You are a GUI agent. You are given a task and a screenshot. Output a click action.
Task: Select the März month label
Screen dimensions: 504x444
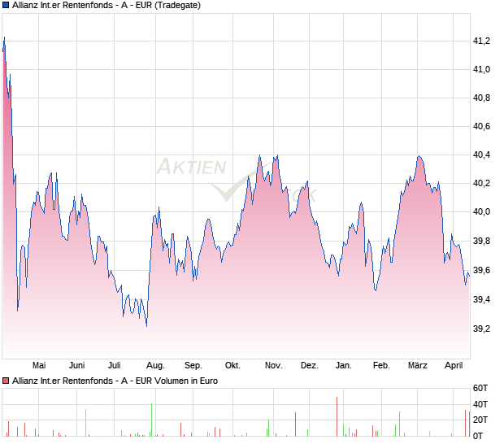(417, 366)
